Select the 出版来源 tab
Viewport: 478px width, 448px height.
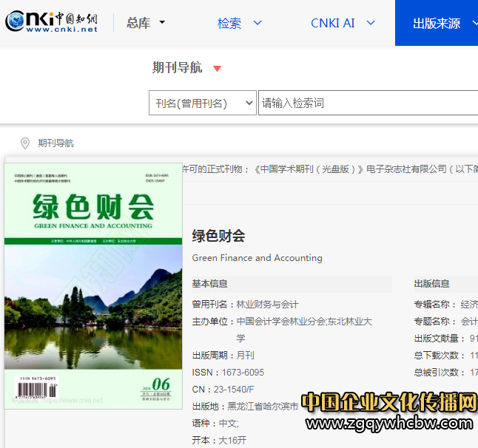tap(437, 23)
